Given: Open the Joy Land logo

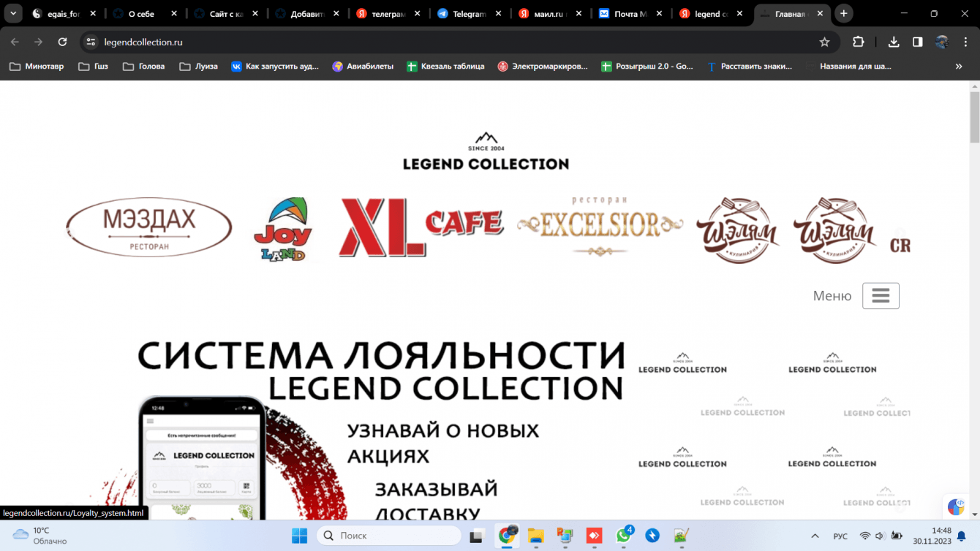Looking at the screenshot, I should tap(283, 229).
